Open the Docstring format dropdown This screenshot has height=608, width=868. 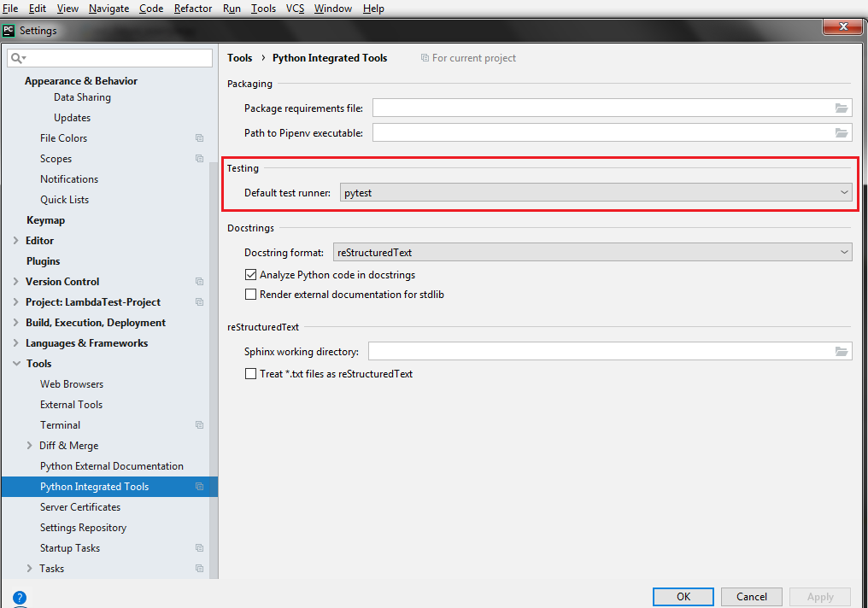(592, 252)
